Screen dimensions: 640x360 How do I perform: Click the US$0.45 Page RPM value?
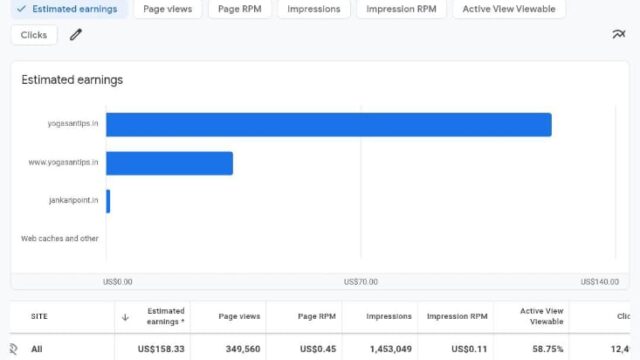click(318, 349)
